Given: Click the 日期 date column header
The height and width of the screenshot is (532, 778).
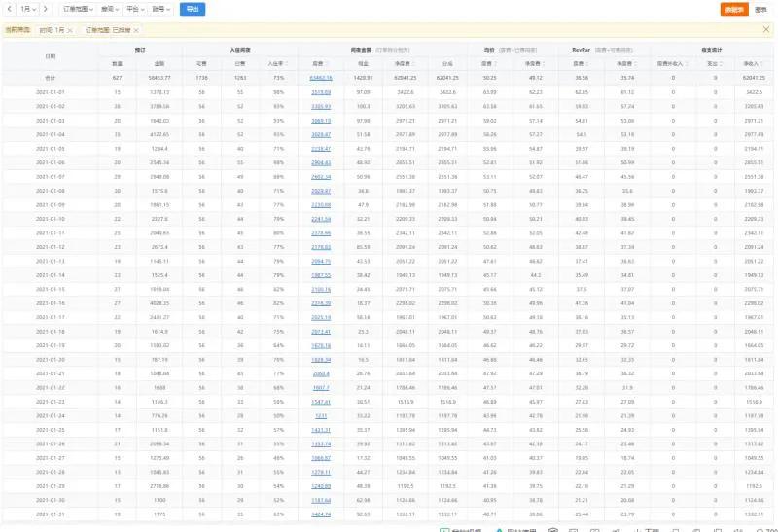Looking at the screenshot, I should tap(51, 56).
